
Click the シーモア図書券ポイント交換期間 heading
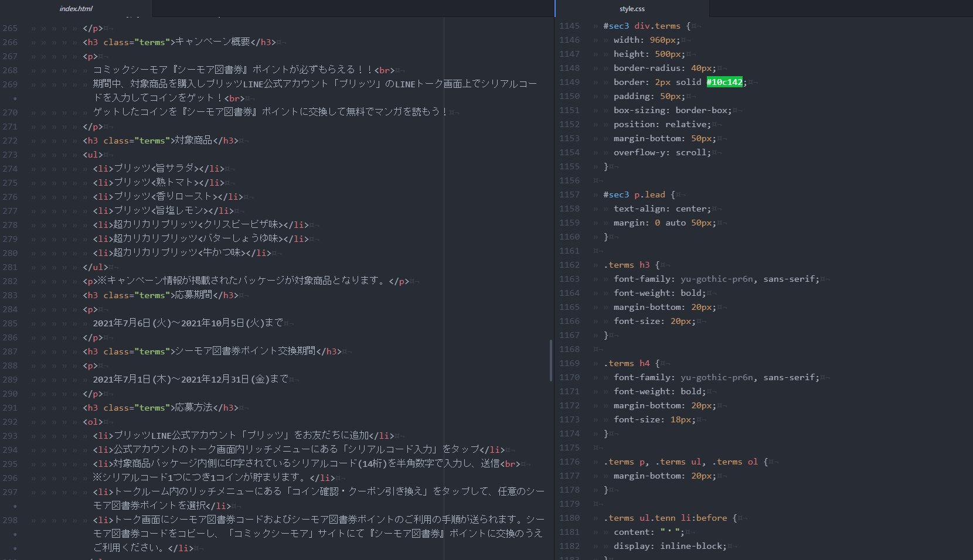(x=245, y=351)
